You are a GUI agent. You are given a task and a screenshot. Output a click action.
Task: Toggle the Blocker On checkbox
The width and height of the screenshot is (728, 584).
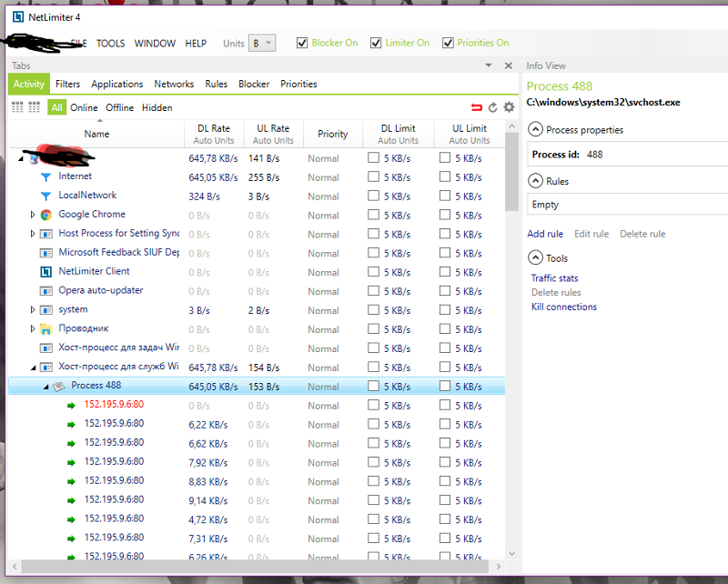click(x=302, y=43)
